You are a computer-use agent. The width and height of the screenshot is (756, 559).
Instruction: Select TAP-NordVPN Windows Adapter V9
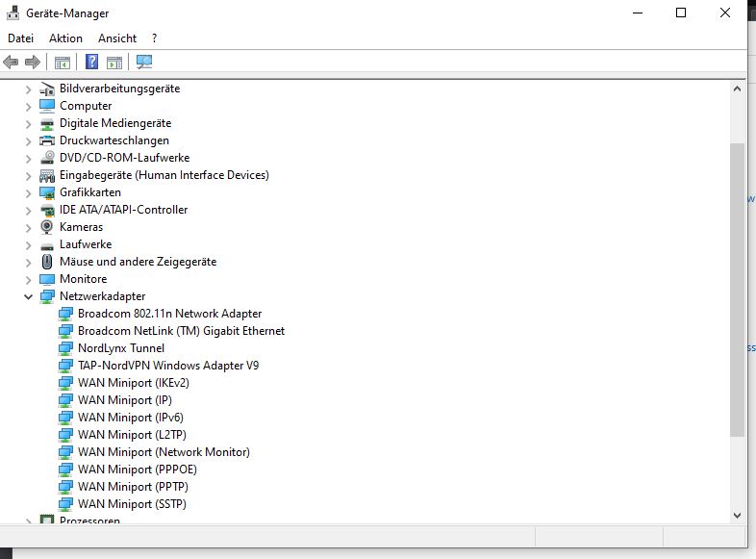click(x=168, y=366)
